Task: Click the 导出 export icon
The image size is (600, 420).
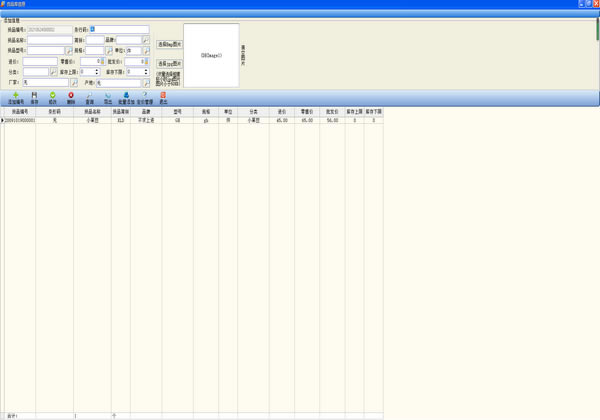Action: [x=108, y=97]
